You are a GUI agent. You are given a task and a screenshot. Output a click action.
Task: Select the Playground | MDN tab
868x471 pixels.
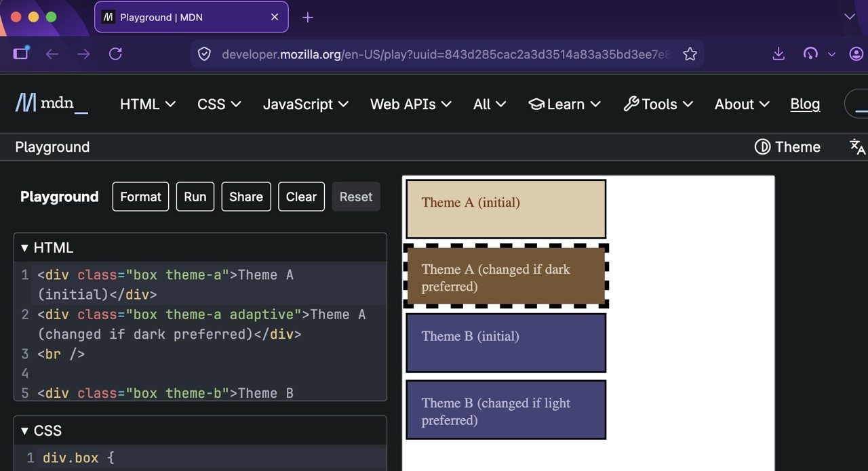[191, 17]
